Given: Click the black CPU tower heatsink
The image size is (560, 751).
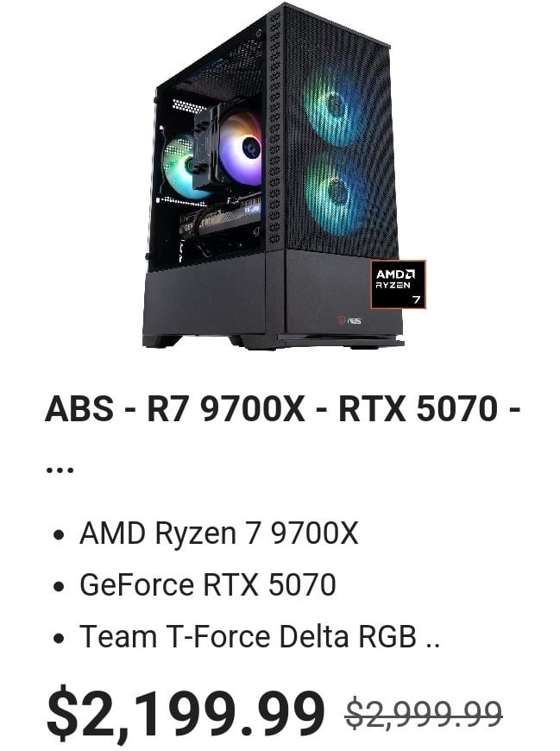Looking at the screenshot, I should (206, 146).
